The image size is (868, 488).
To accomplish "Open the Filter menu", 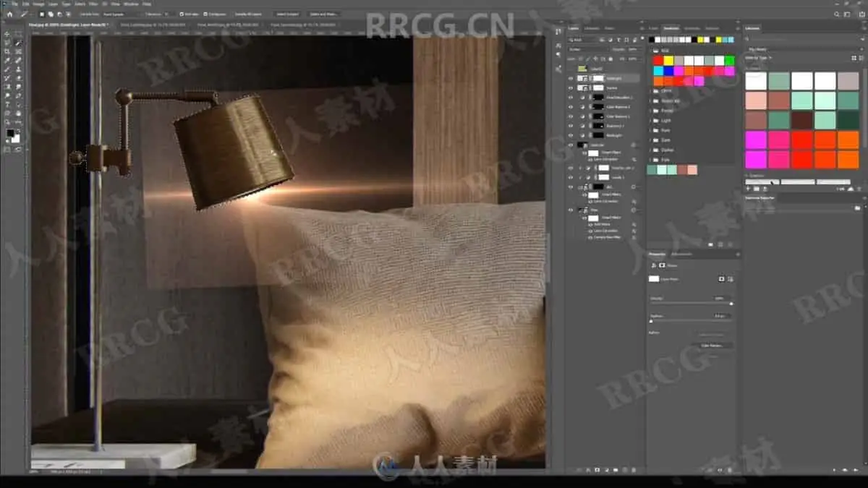I will (93, 4).
